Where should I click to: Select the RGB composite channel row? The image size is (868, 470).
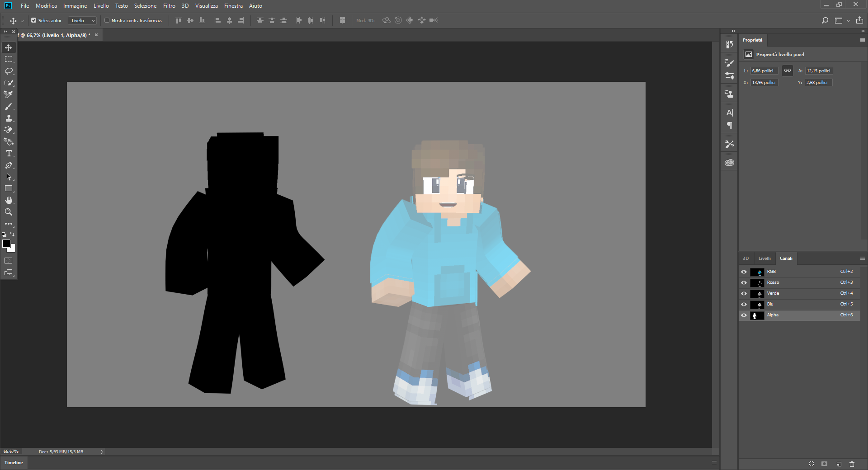(x=799, y=272)
